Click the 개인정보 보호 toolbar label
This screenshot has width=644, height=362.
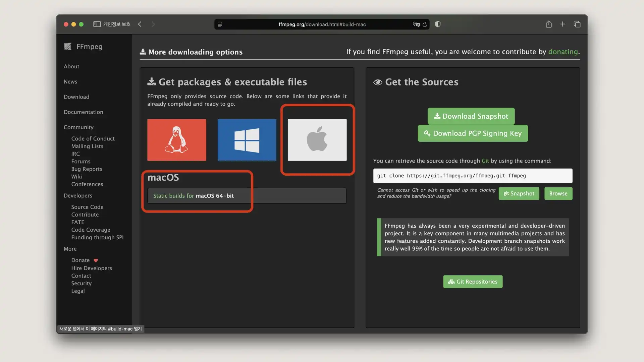(x=117, y=24)
